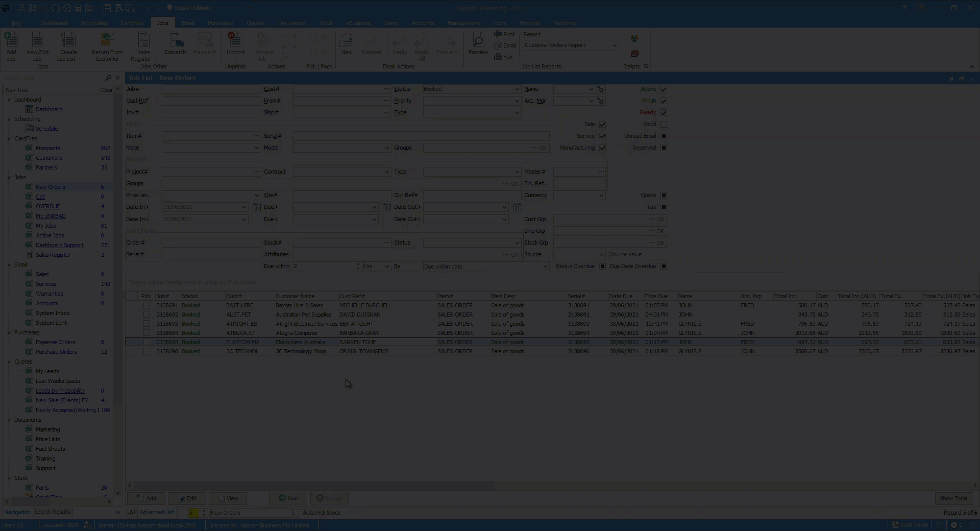Screen dimensions: 980x531
Task: Click the Date In> calendar icon
Action: pos(256,207)
